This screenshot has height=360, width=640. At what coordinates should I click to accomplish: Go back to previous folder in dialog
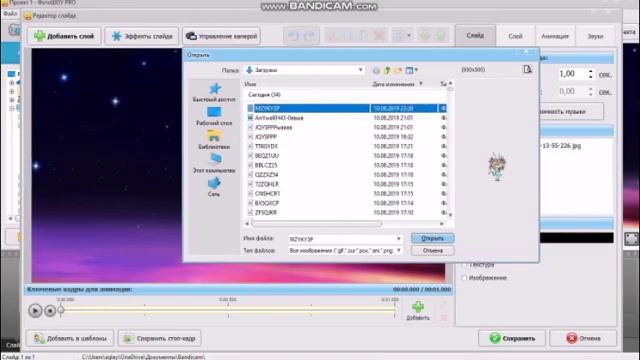[376, 70]
